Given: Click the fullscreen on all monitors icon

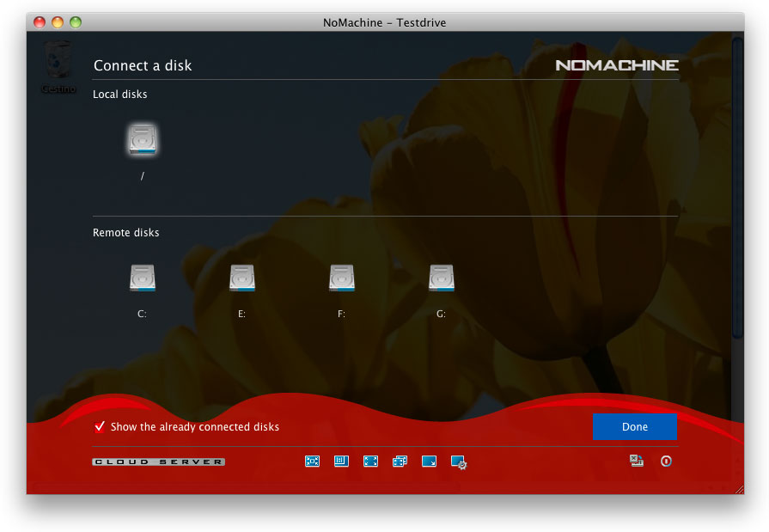Looking at the screenshot, I should (400, 462).
